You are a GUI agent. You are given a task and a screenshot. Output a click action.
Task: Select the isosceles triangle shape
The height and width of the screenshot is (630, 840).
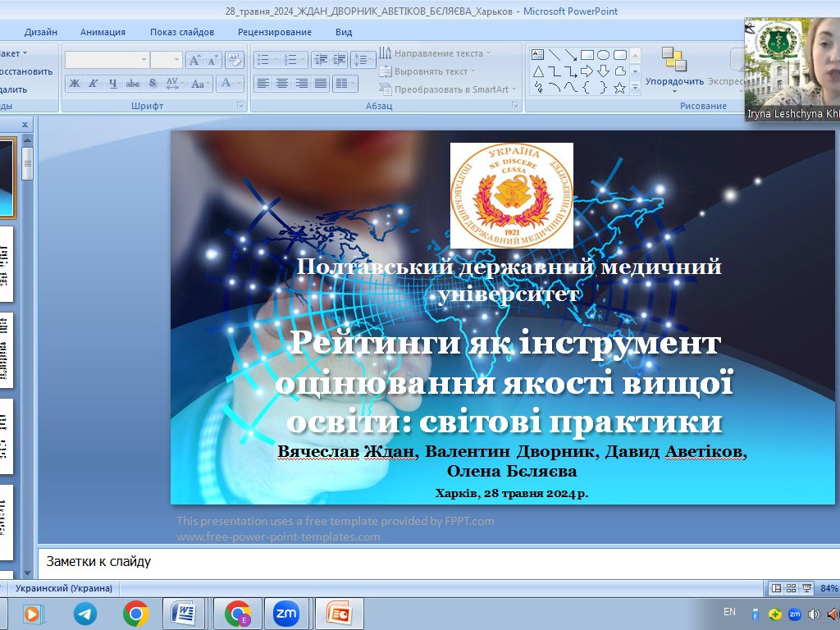pyautogui.click(x=538, y=71)
